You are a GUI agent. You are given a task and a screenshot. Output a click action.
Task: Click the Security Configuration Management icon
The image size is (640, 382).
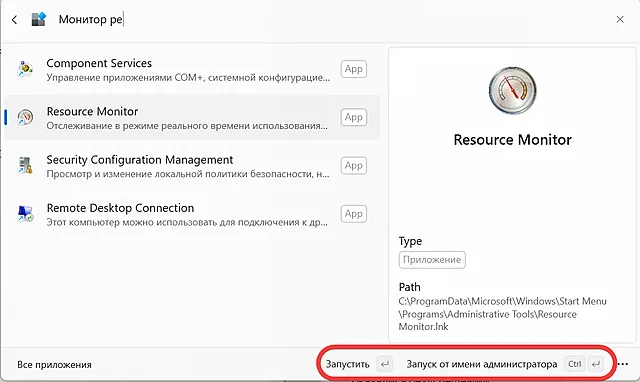point(25,166)
